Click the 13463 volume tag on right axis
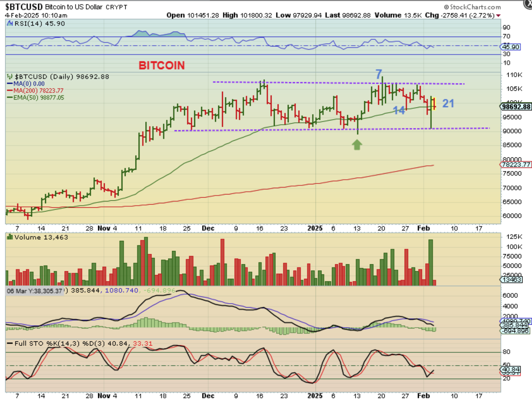 512,280
